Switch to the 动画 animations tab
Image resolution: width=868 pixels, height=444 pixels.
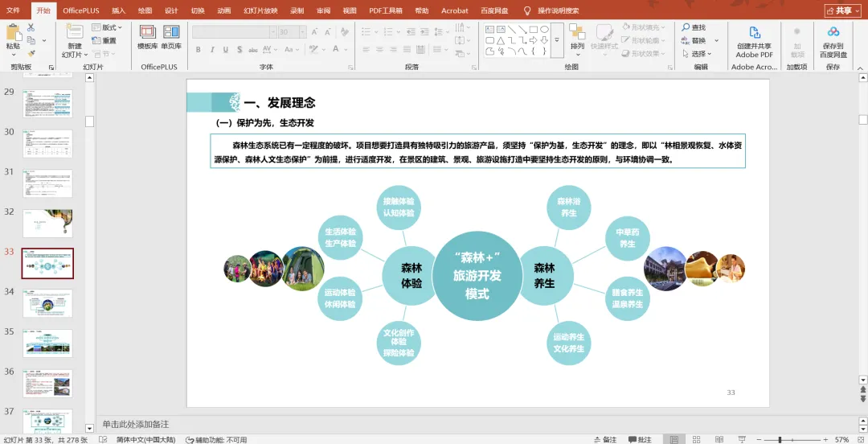[x=224, y=10]
